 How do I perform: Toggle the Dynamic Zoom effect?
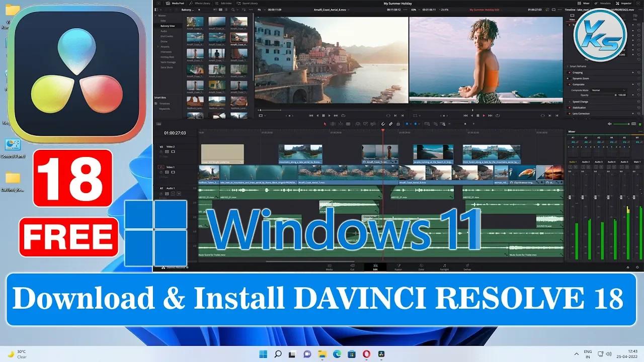[x=567, y=78]
